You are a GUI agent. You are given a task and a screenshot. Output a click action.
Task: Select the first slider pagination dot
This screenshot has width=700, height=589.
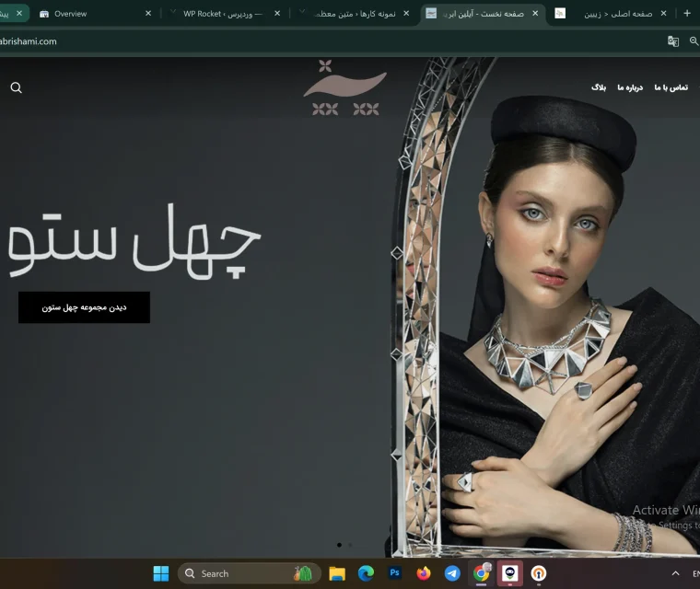339,545
